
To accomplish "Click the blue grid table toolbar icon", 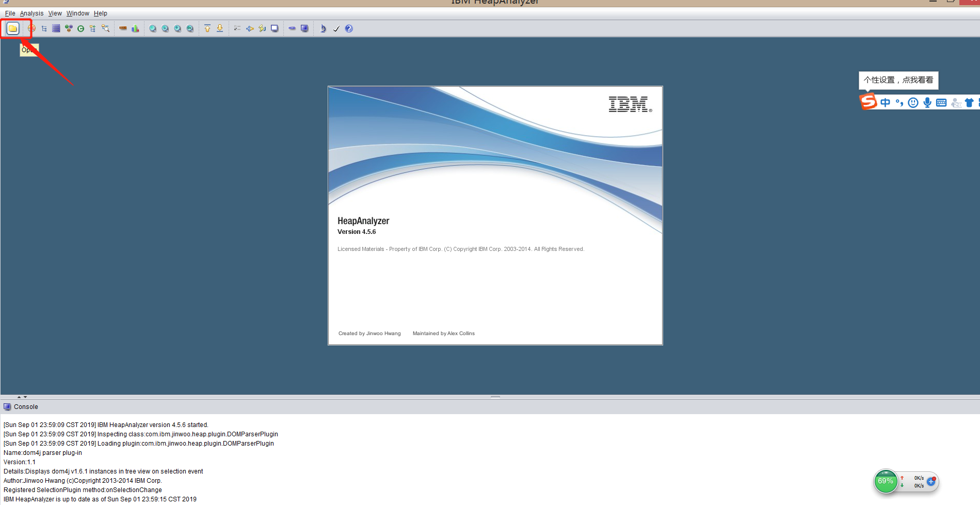I will [56, 28].
